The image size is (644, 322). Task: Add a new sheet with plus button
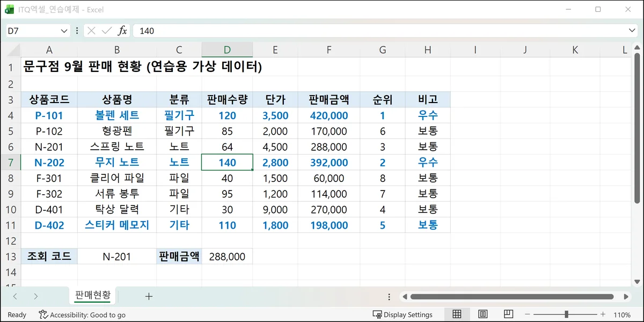coord(149,296)
